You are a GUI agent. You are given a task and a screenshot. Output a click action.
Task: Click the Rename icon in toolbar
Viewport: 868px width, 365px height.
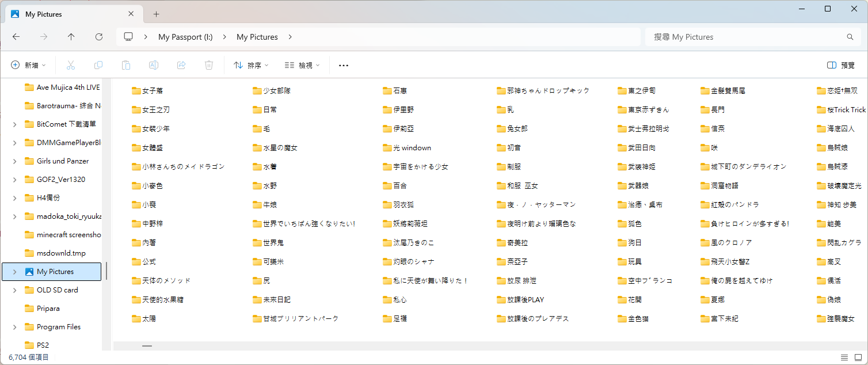tap(154, 66)
